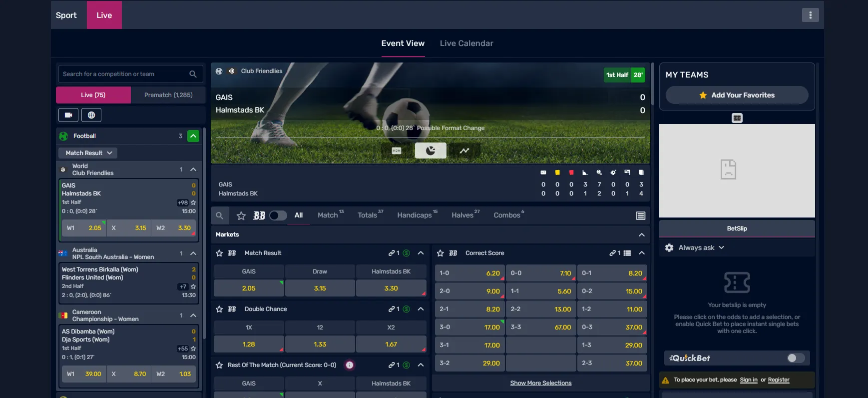Open West Torrens Birkalla vs Flinders United match
This screenshot has width=868, height=398.
[x=129, y=283]
